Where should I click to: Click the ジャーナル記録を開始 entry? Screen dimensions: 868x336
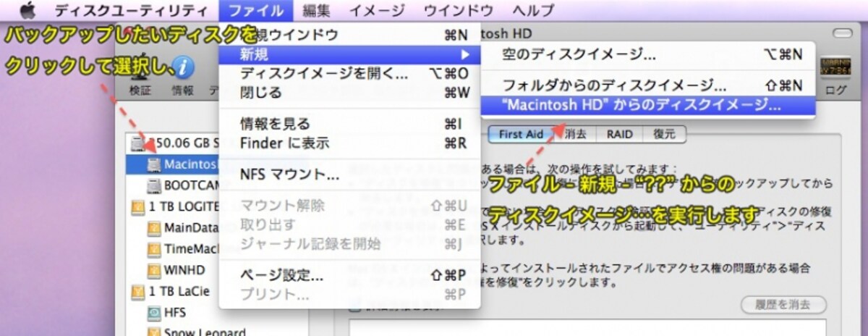(349, 243)
